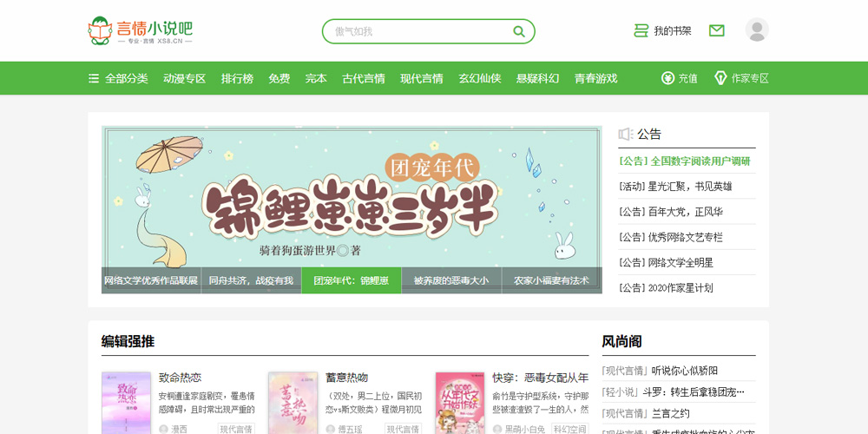Open the mail envelope icon
Screen dimensions: 868x434
tap(716, 30)
